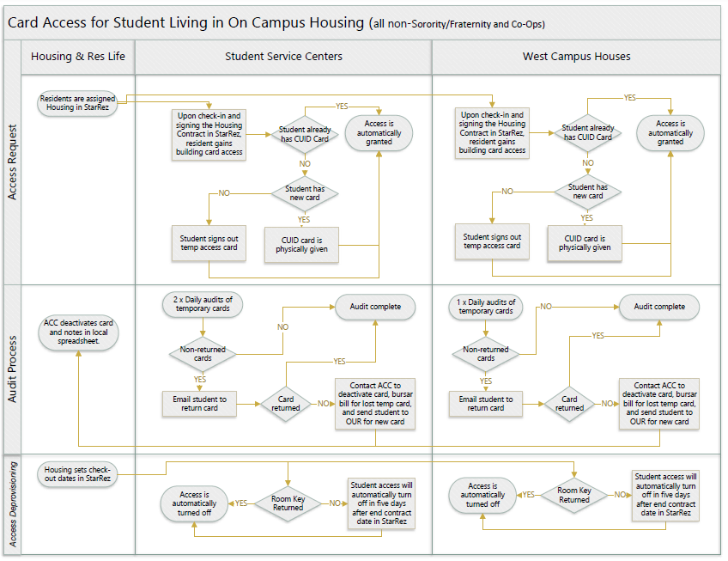Select 'ACC deactivates card and notes in local spreadsheet' node
This screenshot has height=561, width=728.
(x=78, y=332)
